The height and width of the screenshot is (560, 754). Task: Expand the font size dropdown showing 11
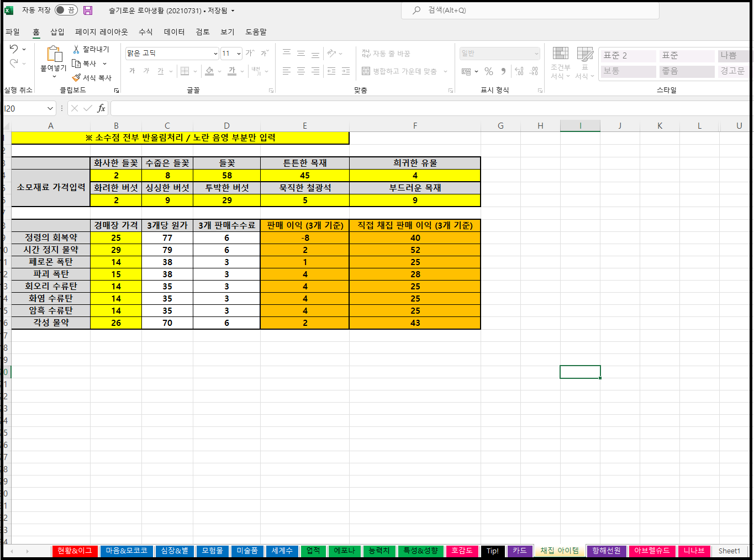click(239, 54)
